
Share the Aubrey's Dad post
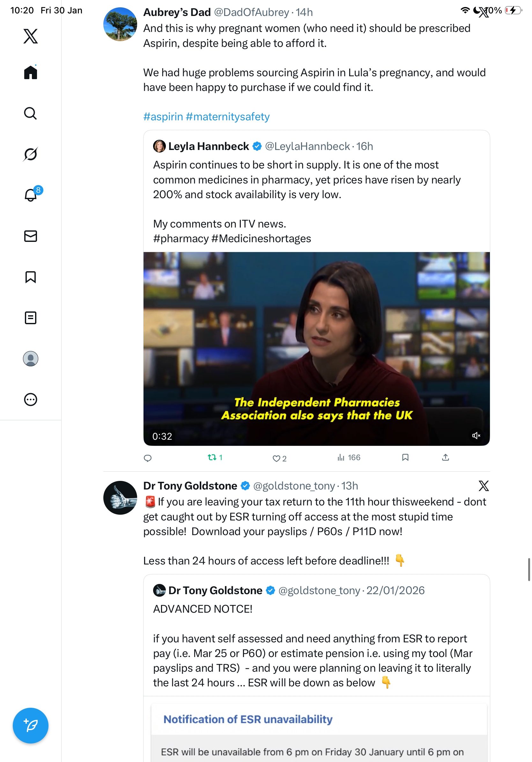tap(446, 458)
